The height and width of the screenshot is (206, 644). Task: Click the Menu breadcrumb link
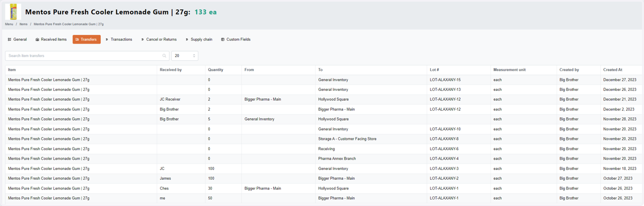click(9, 24)
